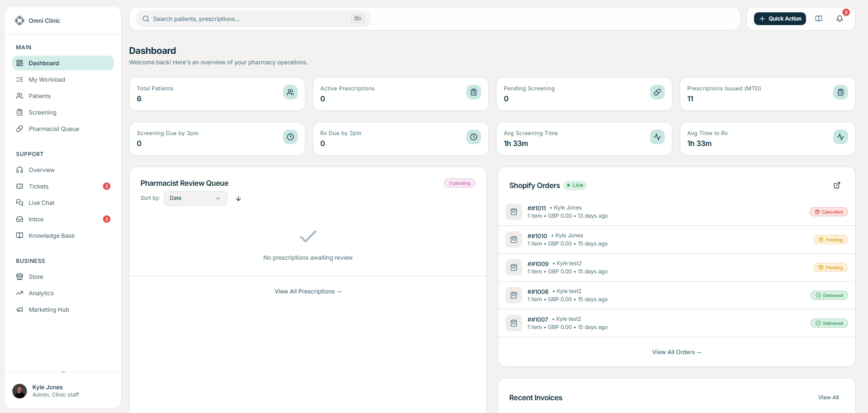Click the Screening Due by 3pm clock icon

[x=290, y=137]
